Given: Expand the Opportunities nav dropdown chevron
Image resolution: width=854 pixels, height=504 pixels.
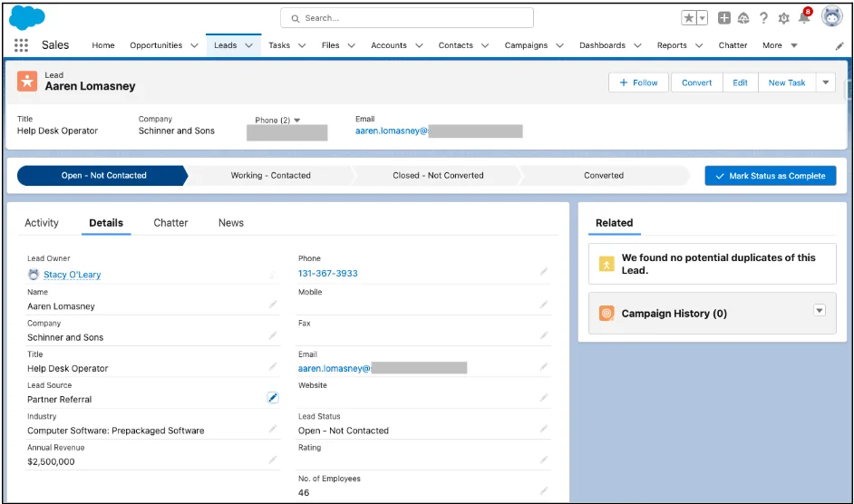Looking at the screenshot, I should tap(194, 45).
